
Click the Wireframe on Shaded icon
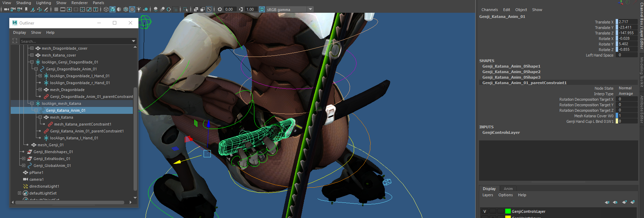point(126,9)
